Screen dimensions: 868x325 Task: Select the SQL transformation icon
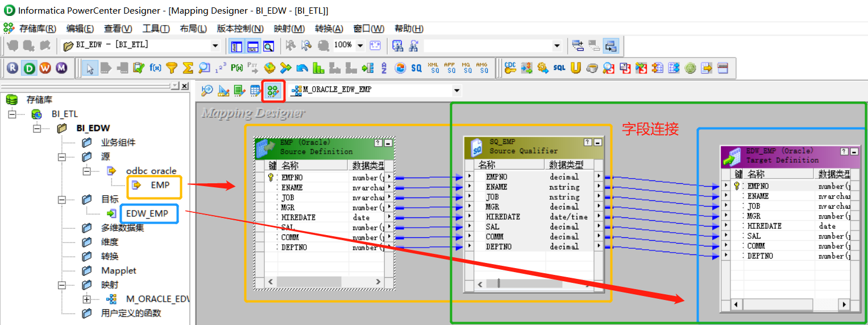tap(559, 68)
